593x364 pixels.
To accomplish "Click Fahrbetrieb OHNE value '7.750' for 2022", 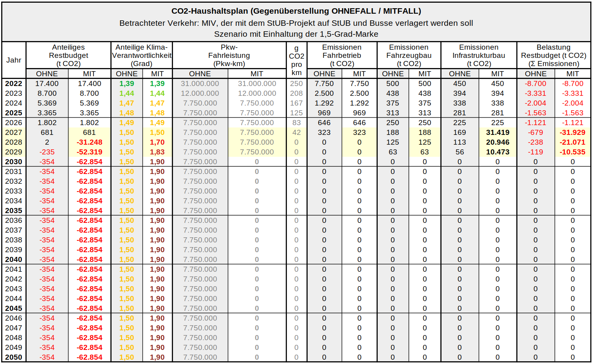I will (x=324, y=84).
